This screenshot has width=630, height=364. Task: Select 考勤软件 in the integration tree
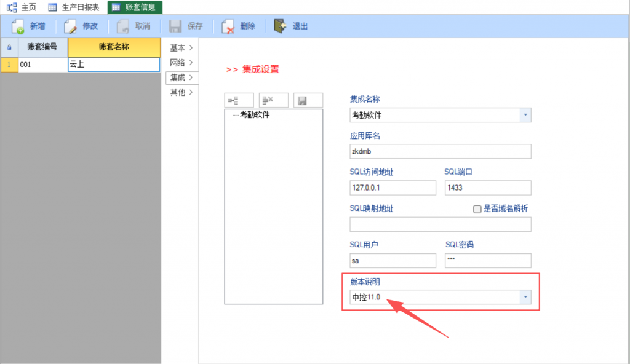point(254,114)
